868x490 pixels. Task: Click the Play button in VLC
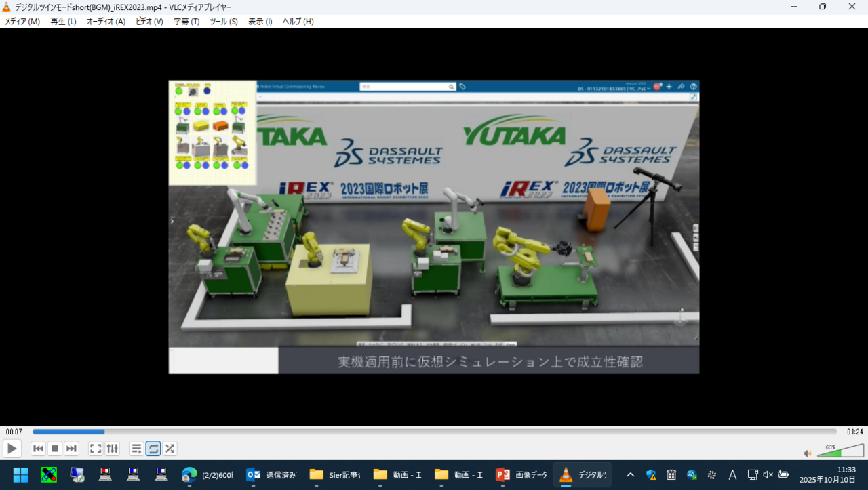click(12, 449)
